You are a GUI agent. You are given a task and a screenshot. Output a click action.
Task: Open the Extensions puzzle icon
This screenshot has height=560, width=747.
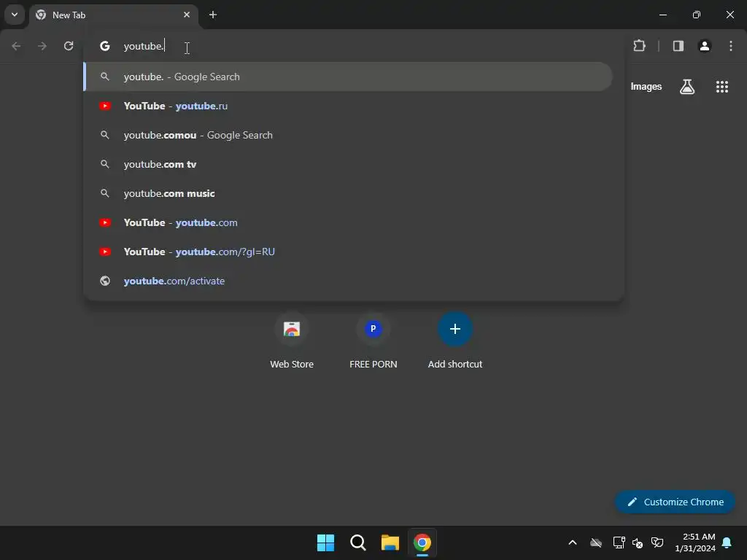point(639,46)
